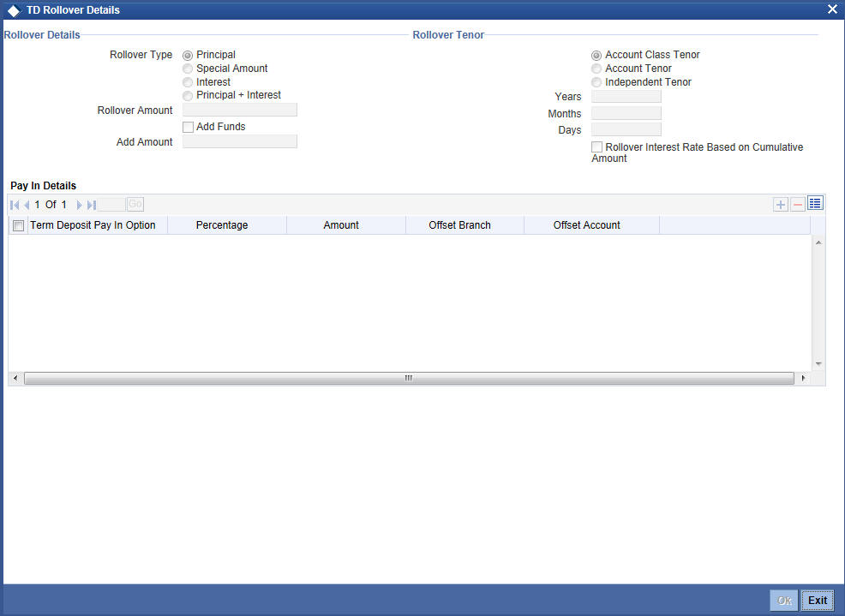
Task: Click the Offset Account column header
Action: point(587,225)
